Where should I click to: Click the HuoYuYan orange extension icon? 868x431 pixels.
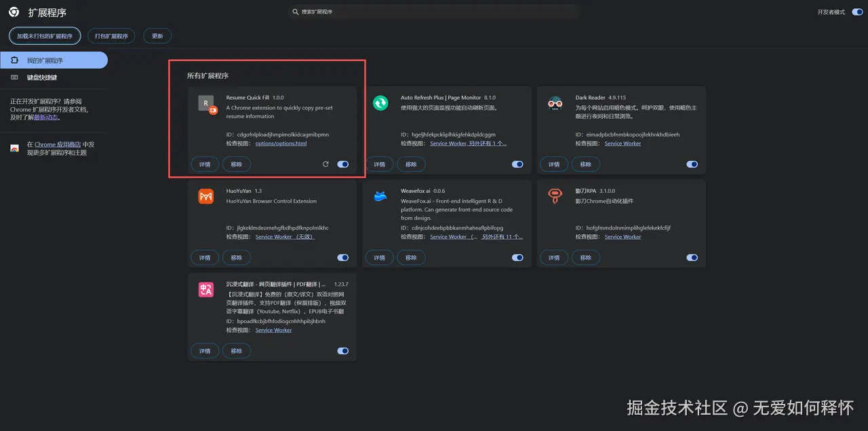point(206,196)
